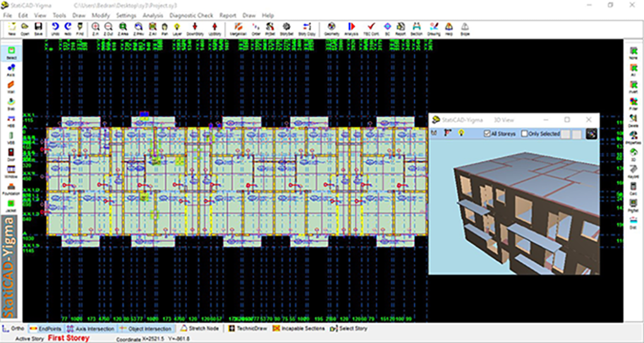Screen dimensions: 644x343
Task: Toggle EndPoints snap option
Action: coord(46,328)
